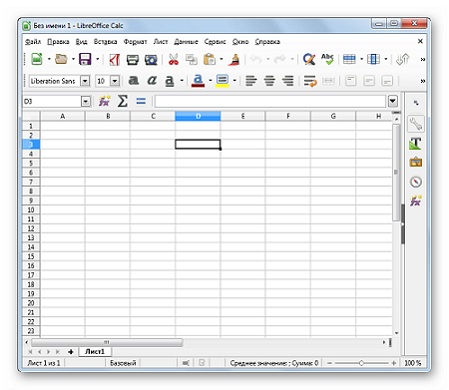Open sidebar Styles panel icon
The width and height of the screenshot is (449, 390).
(x=416, y=144)
